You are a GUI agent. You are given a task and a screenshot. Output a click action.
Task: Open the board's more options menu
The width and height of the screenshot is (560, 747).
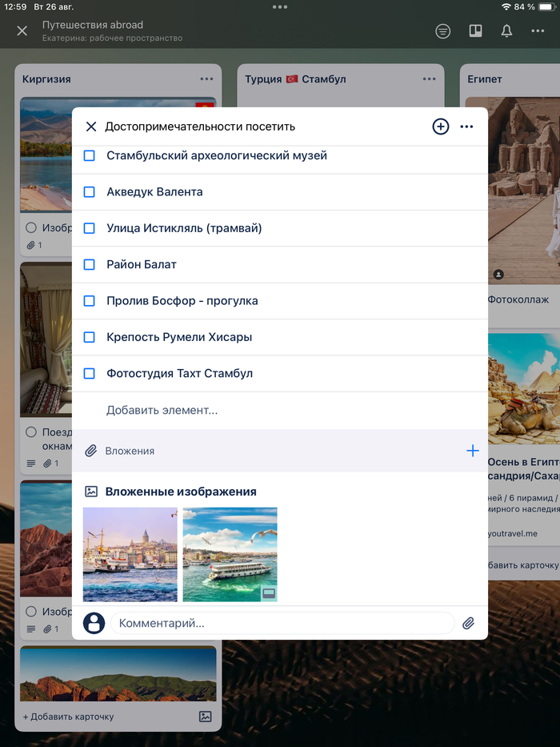tap(538, 31)
